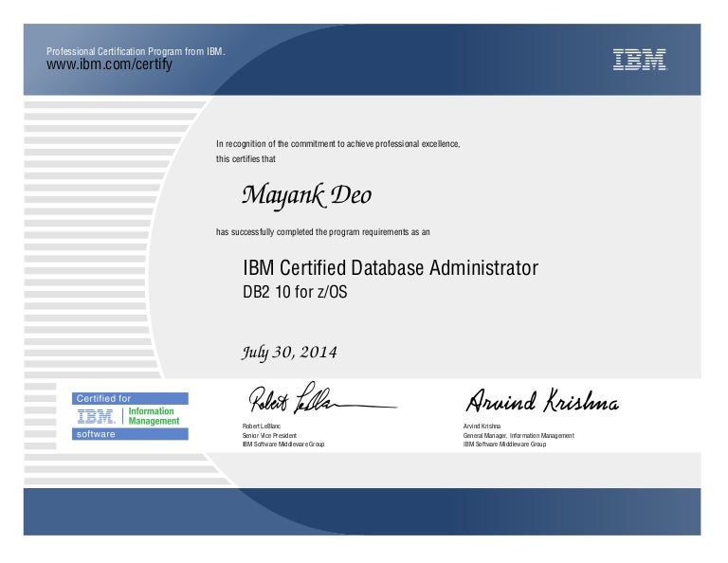
Task: Click the date 'July 30, 2014'
Action: point(289,353)
